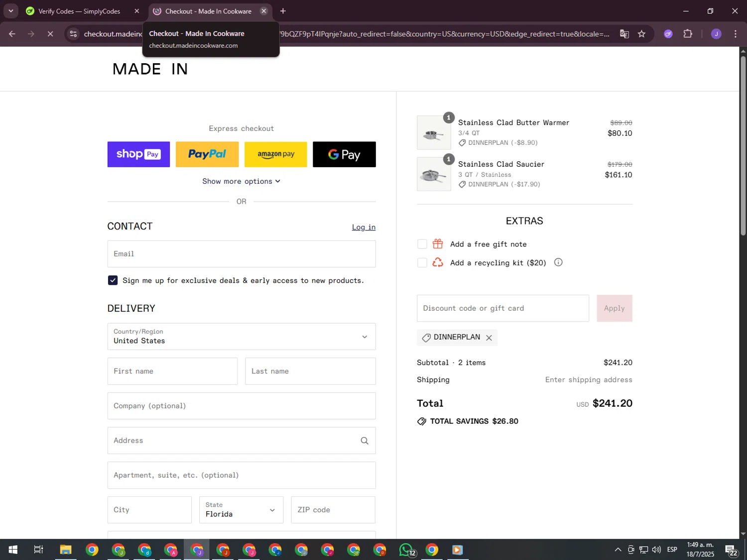Focus the Discount code or gift card field
747x560 pixels.
point(503,308)
